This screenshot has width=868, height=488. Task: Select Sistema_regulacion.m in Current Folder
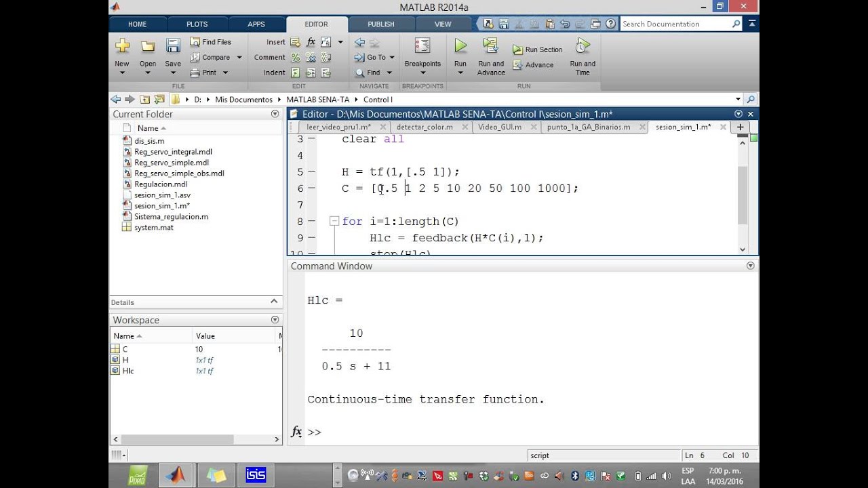point(171,216)
